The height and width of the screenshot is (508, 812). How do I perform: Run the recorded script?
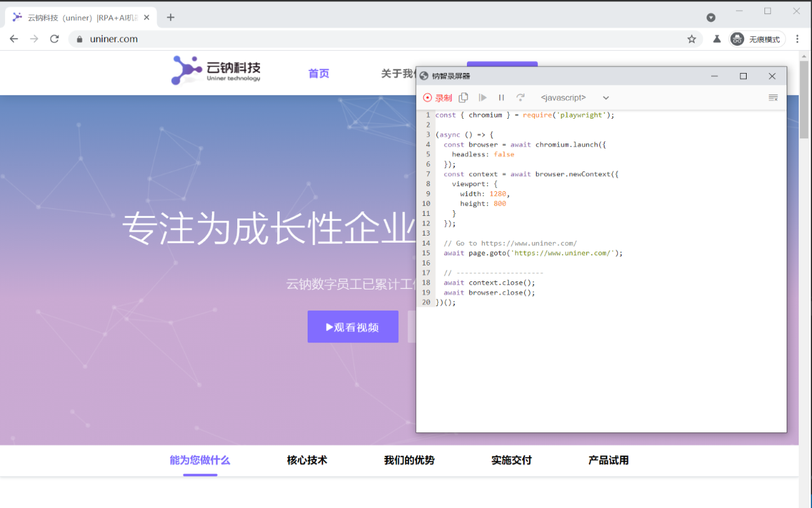tap(482, 97)
